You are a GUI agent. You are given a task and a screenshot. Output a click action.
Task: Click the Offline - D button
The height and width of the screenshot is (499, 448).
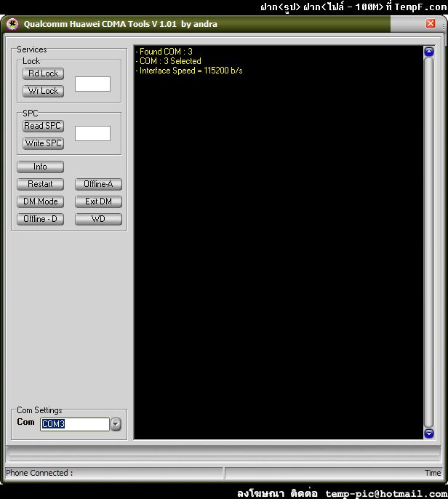[x=41, y=219]
